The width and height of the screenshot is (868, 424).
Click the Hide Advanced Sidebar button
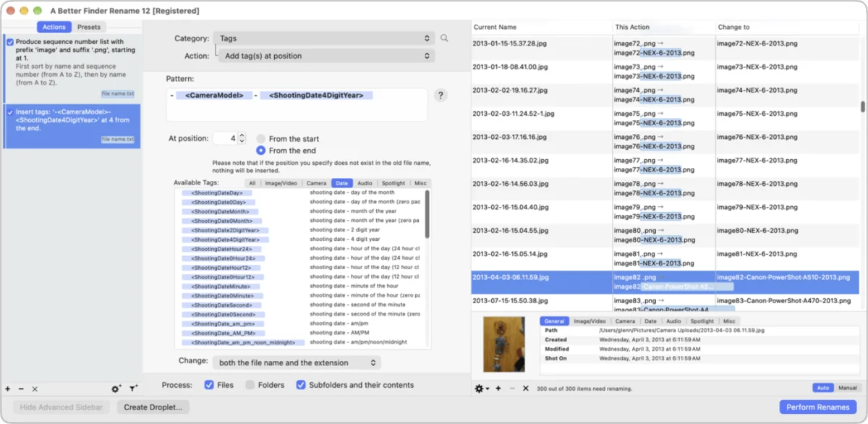[61, 407]
